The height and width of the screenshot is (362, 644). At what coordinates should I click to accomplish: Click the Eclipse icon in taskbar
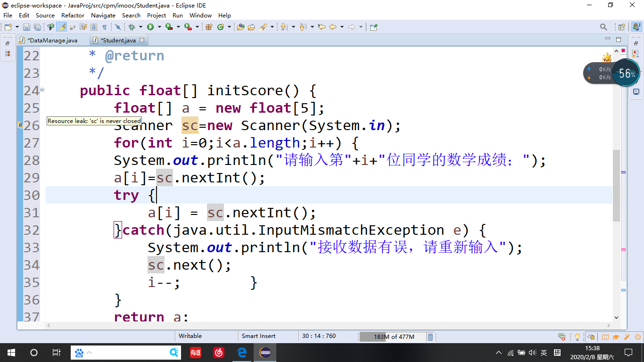[265, 352]
